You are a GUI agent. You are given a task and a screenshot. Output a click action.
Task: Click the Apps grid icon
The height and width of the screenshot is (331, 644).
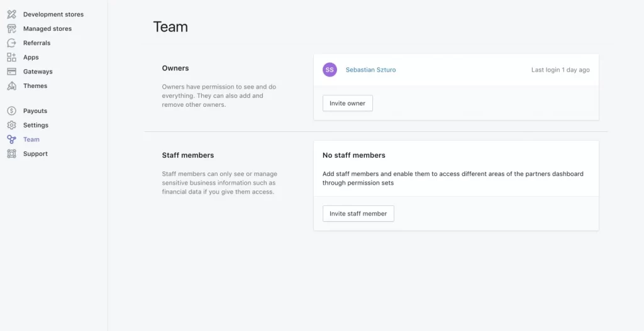[x=11, y=57]
